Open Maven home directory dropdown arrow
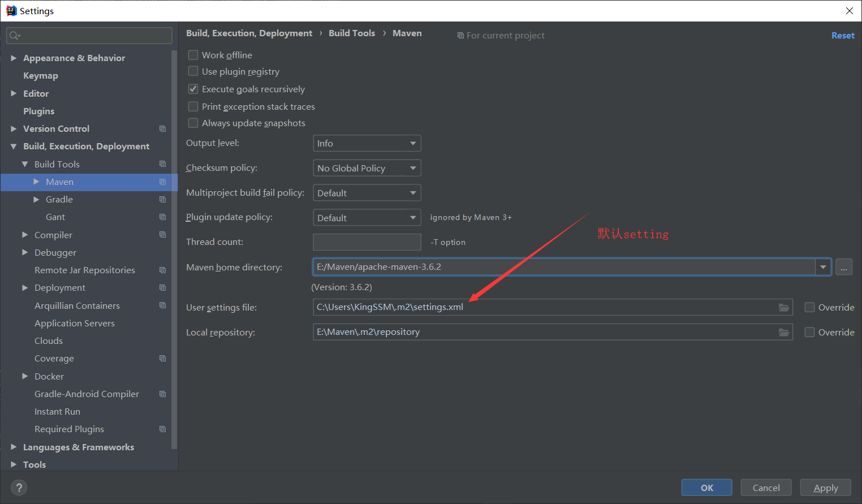Image resolution: width=862 pixels, height=504 pixels. 823,267
